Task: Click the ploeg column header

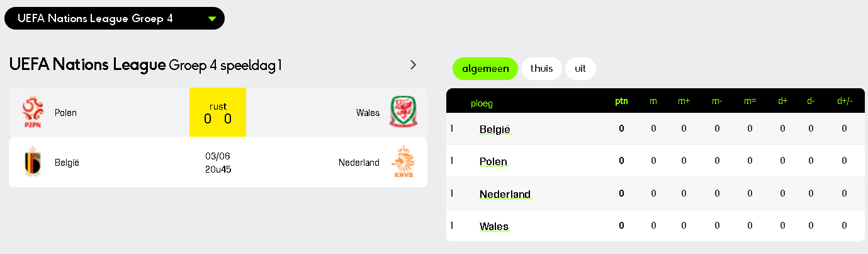Action: (x=482, y=103)
